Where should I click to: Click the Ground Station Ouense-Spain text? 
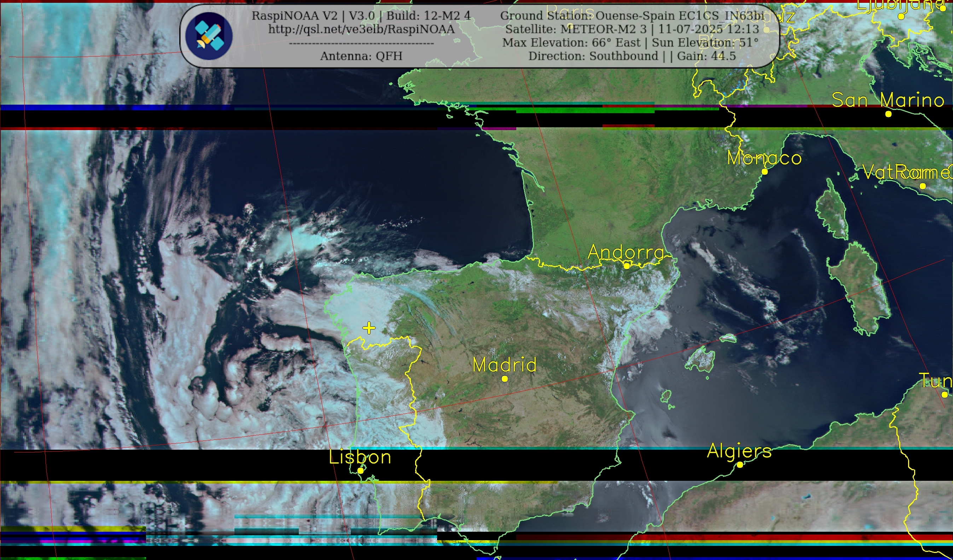[632, 16]
